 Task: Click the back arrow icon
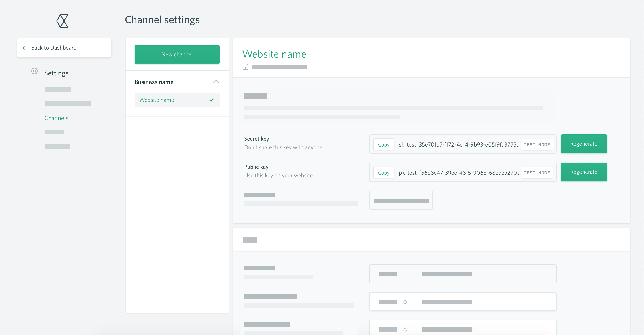pyautogui.click(x=25, y=48)
